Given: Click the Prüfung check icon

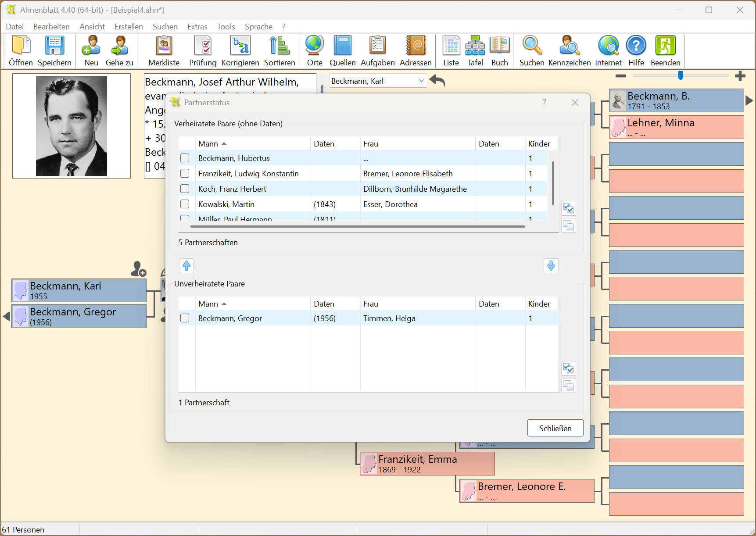Looking at the screenshot, I should pyautogui.click(x=202, y=51).
